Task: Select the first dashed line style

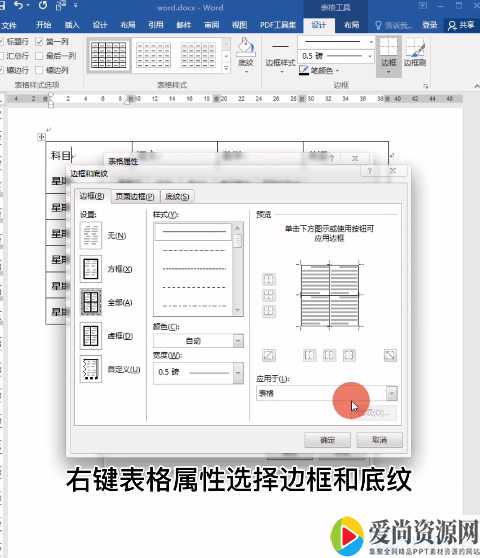Action: (x=194, y=251)
